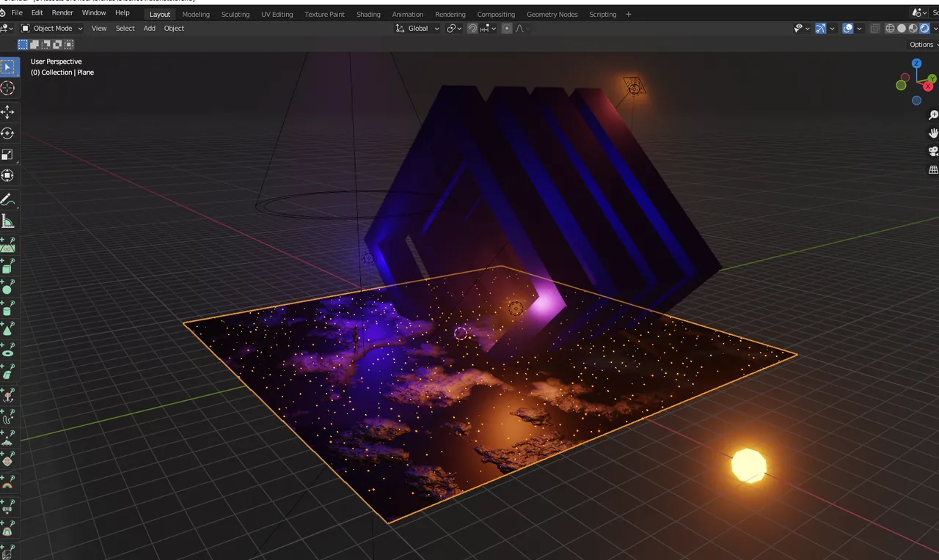The image size is (939, 560).
Task: Open the Object Mode dropdown
Action: [x=52, y=29]
